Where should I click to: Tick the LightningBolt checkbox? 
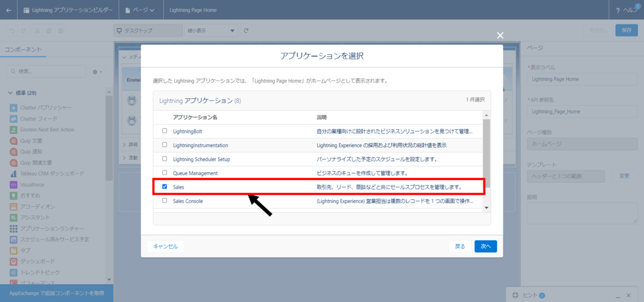pos(165,131)
